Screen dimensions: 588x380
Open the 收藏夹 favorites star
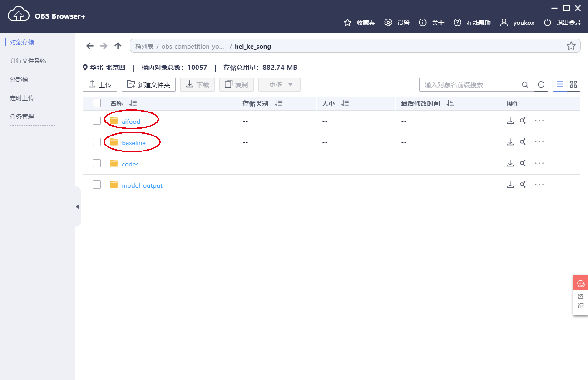tap(348, 22)
